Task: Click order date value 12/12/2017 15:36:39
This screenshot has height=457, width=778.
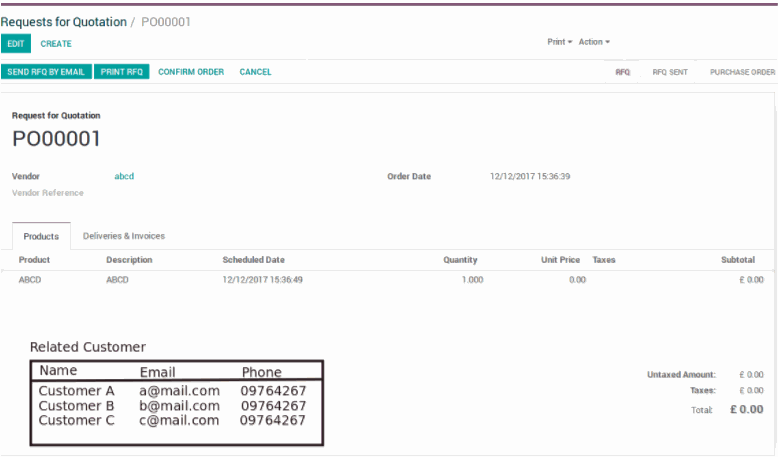Action: 530,176
